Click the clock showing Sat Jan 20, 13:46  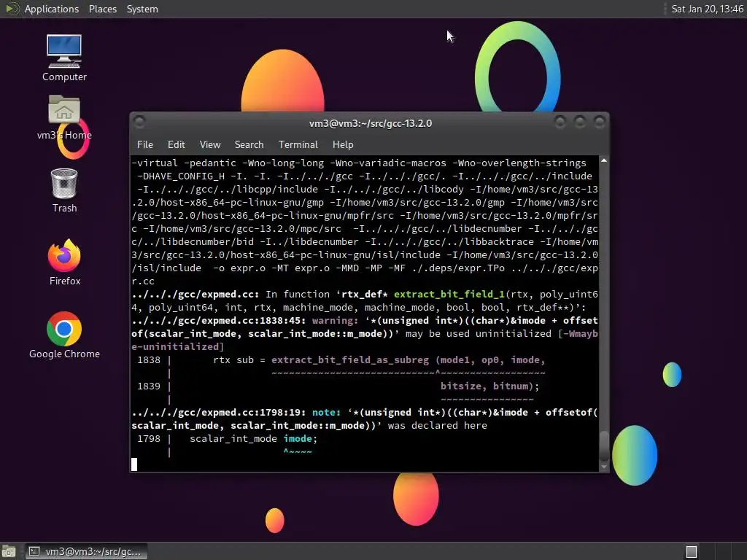pos(707,9)
